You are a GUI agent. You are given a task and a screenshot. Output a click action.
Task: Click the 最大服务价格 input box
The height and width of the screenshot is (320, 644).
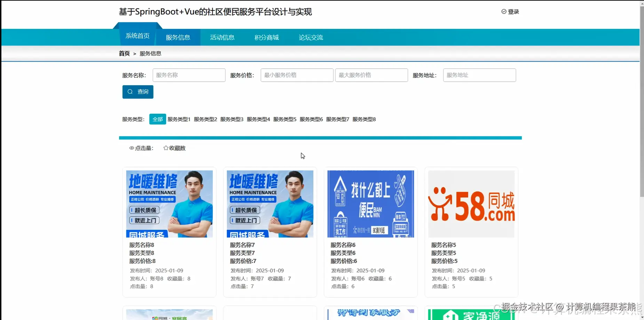(371, 75)
